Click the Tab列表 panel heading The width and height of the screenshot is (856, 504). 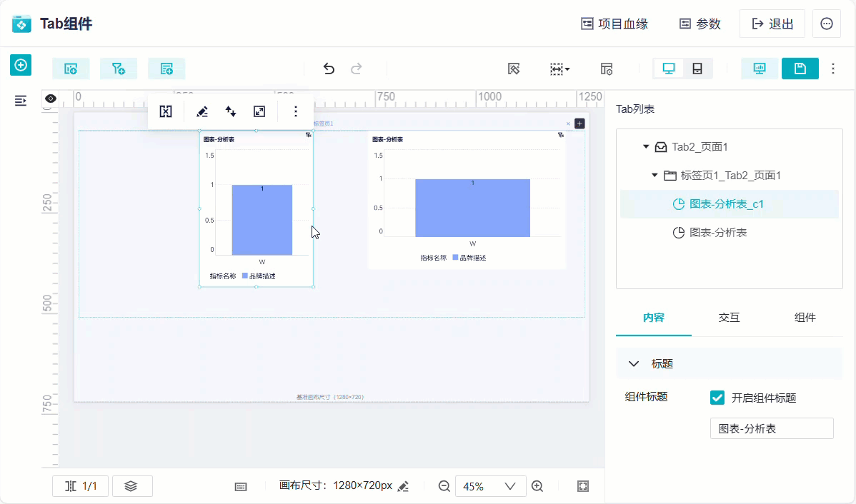point(635,109)
